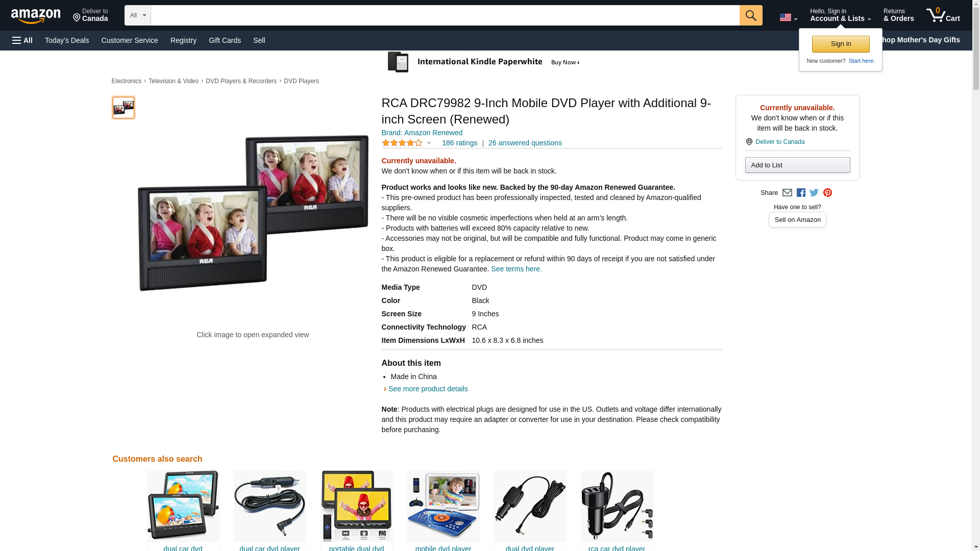980x551 pixels.
Task: Select the product image thumbnail
Action: point(124,108)
